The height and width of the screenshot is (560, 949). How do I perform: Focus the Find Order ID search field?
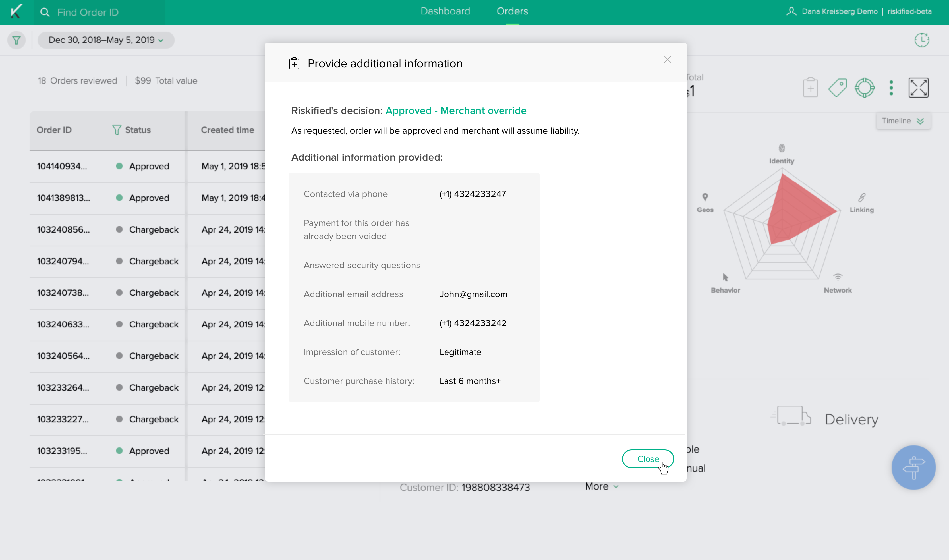99,13
